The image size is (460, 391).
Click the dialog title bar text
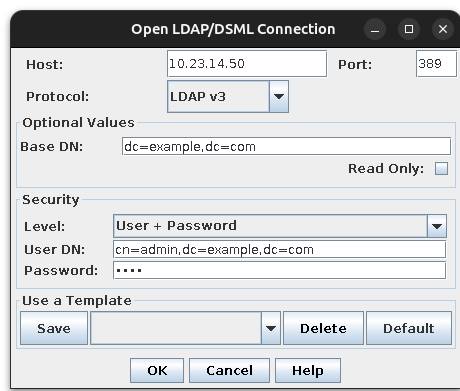[233, 29]
